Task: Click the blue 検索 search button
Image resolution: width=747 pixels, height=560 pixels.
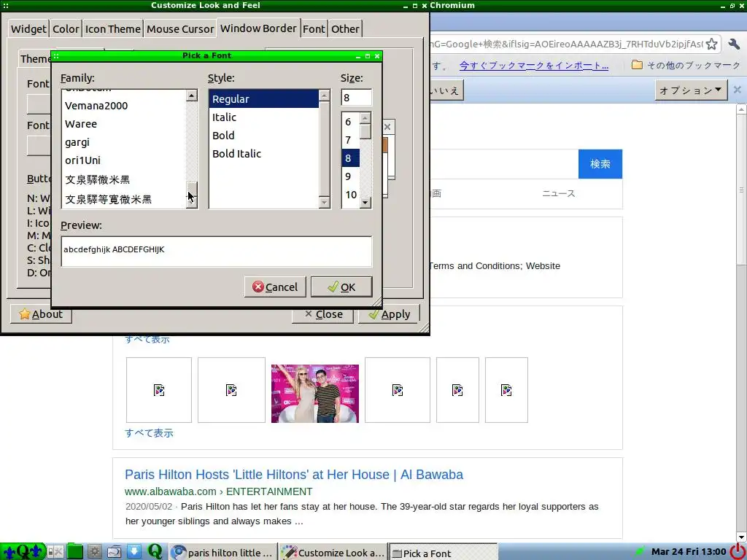Action: coord(600,164)
